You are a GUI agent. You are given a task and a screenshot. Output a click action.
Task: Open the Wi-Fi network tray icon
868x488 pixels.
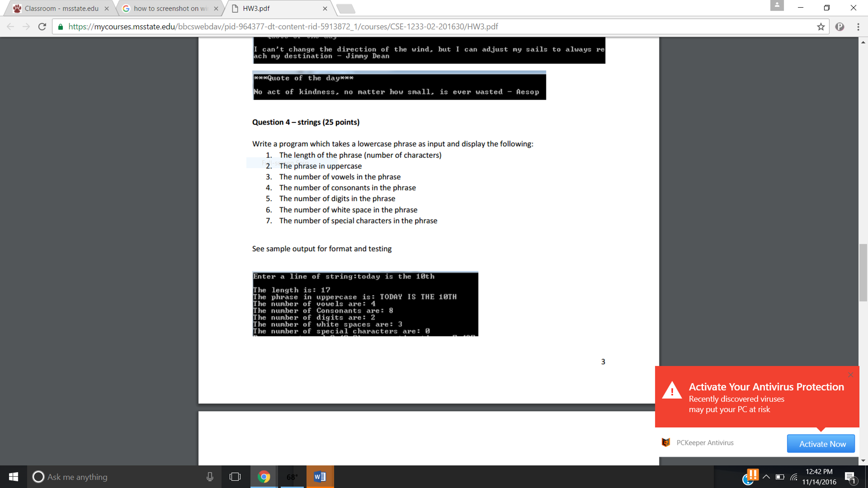click(x=794, y=477)
